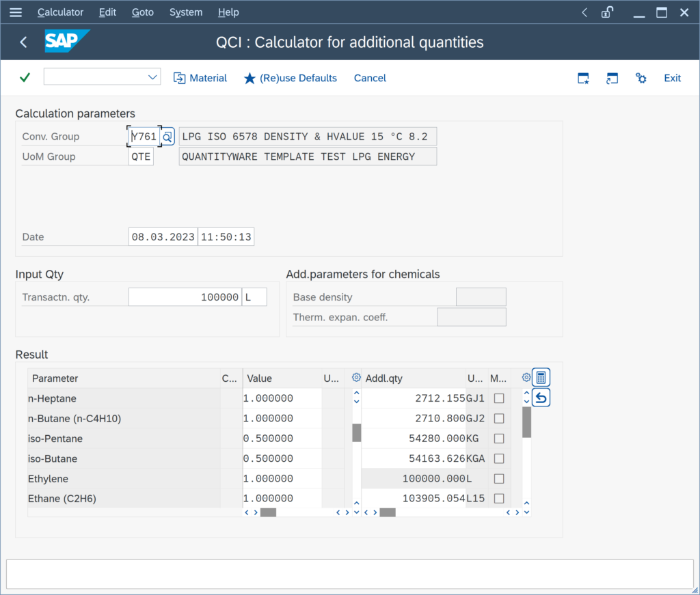Click the Value column header
The image size is (700, 595).
tap(282, 378)
